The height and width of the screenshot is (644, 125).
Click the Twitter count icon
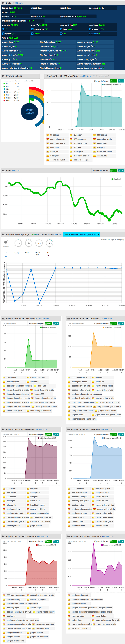(x=32, y=33)
